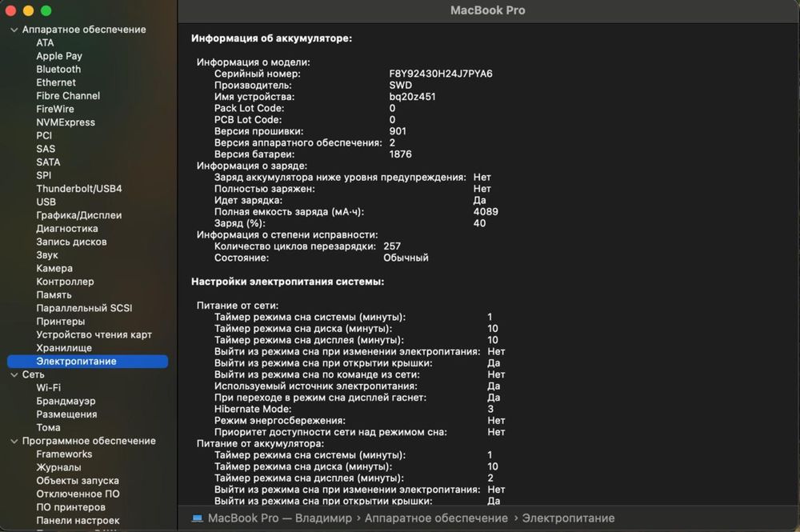Viewport: 800px width, 532px height.
Task: Click the Настройки электропитания системы heading
Action: [x=287, y=282]
